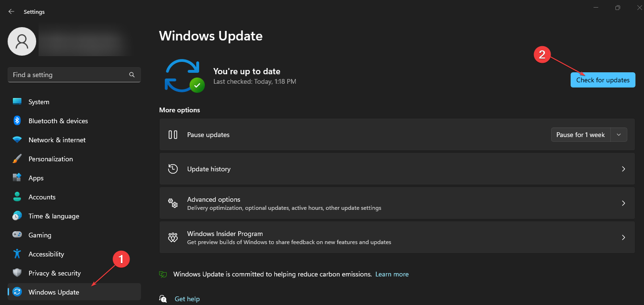Click the Windows Update page heading
644x305 pixels.
pyautogui.click(x=211, y=36)
